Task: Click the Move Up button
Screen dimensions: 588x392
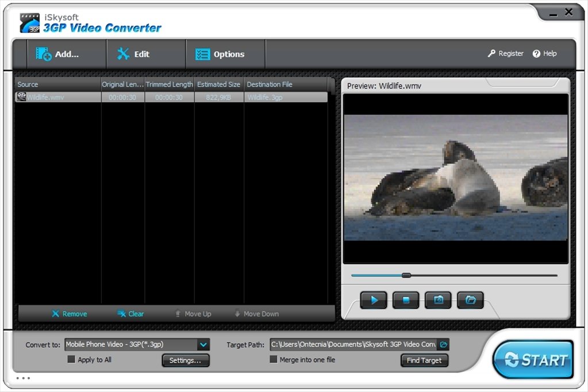Action: tap(193, 314)
